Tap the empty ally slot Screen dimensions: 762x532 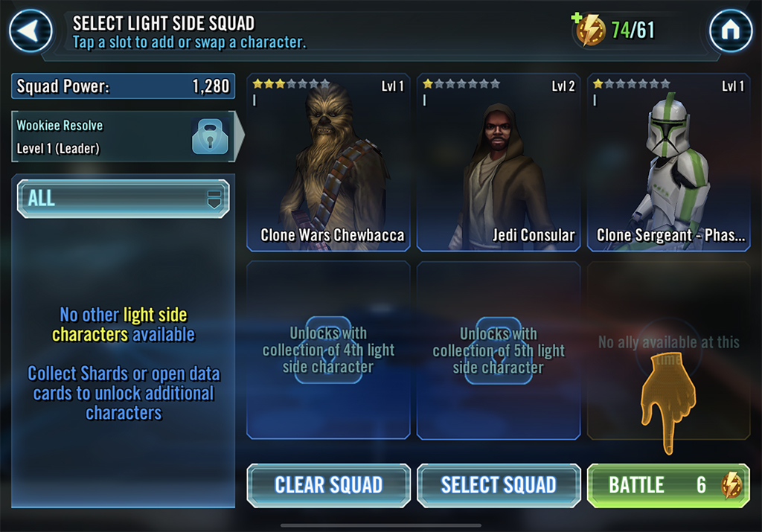669,350
